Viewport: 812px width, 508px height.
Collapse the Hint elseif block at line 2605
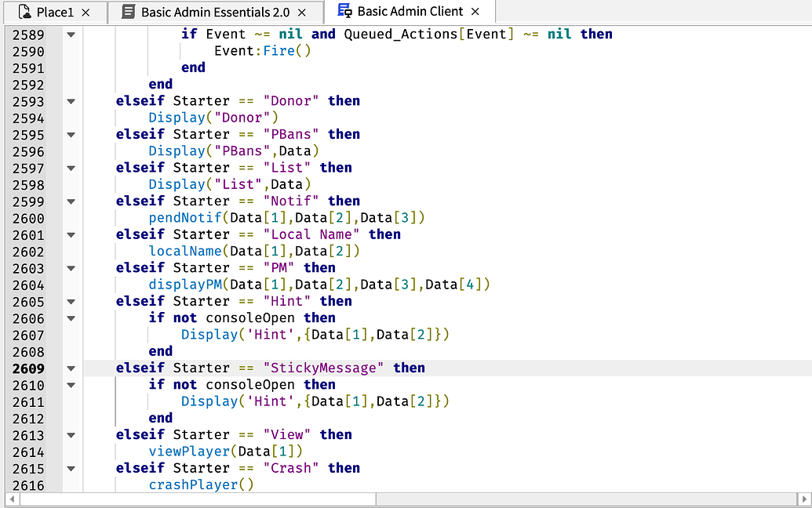click(70, 301)
